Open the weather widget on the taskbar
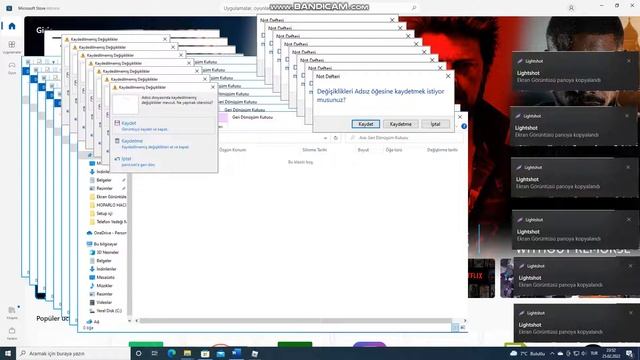 pyautogui.click(x=527, y=353)
